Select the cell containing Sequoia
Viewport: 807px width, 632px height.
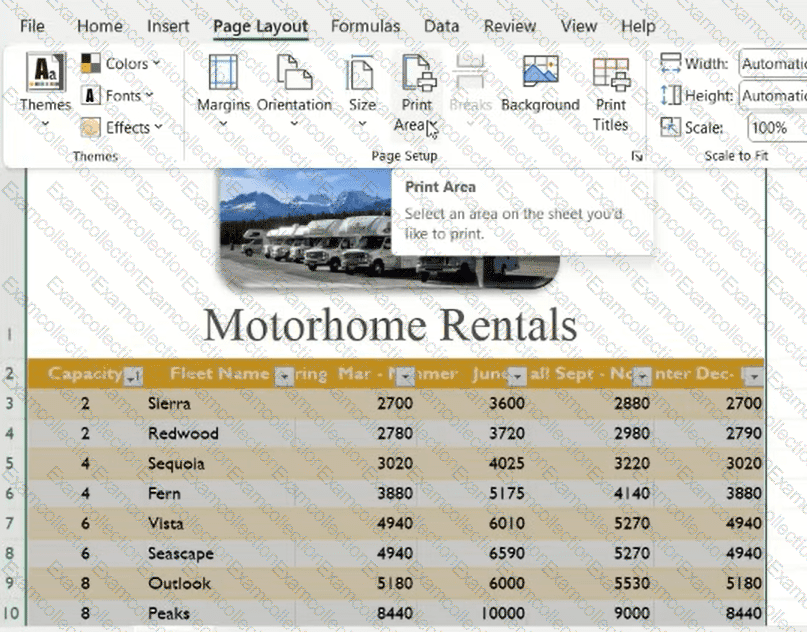coord(176,463)
